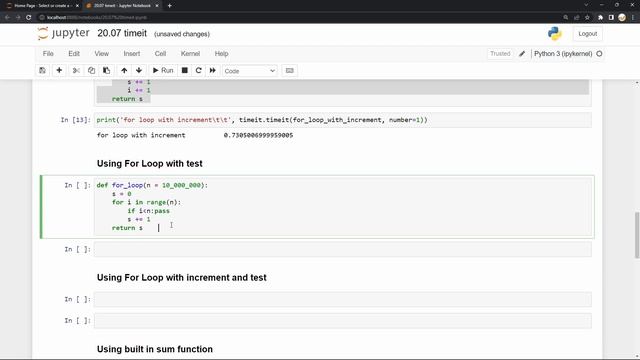
Task: Open browser extensions puzzle icon
Action: coord(600,18)
